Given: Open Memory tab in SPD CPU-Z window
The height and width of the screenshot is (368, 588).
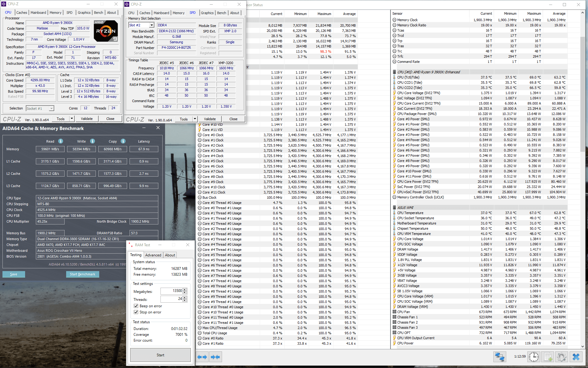Looking at the screenshot, I should click(x=179, y=13).
